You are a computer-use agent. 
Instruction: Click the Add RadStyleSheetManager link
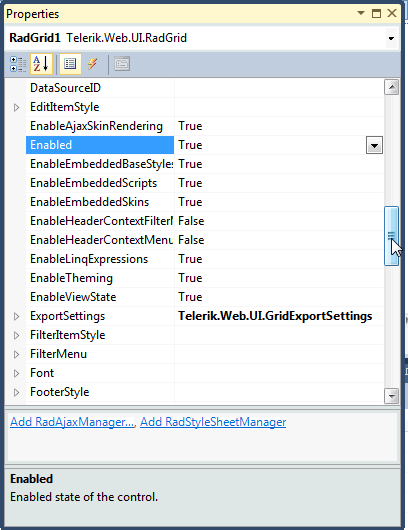click(213, 422)
